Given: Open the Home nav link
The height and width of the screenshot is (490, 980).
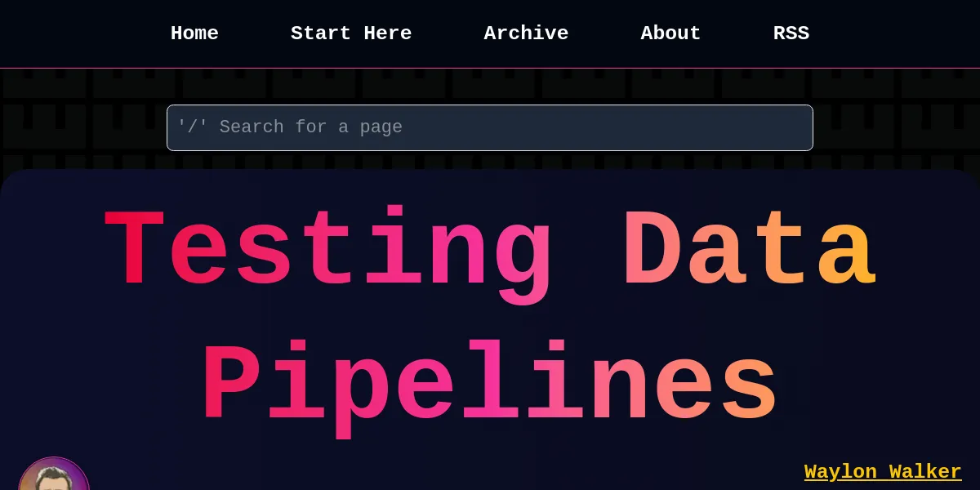Looking at the screenshot, I should pos(194,33).
